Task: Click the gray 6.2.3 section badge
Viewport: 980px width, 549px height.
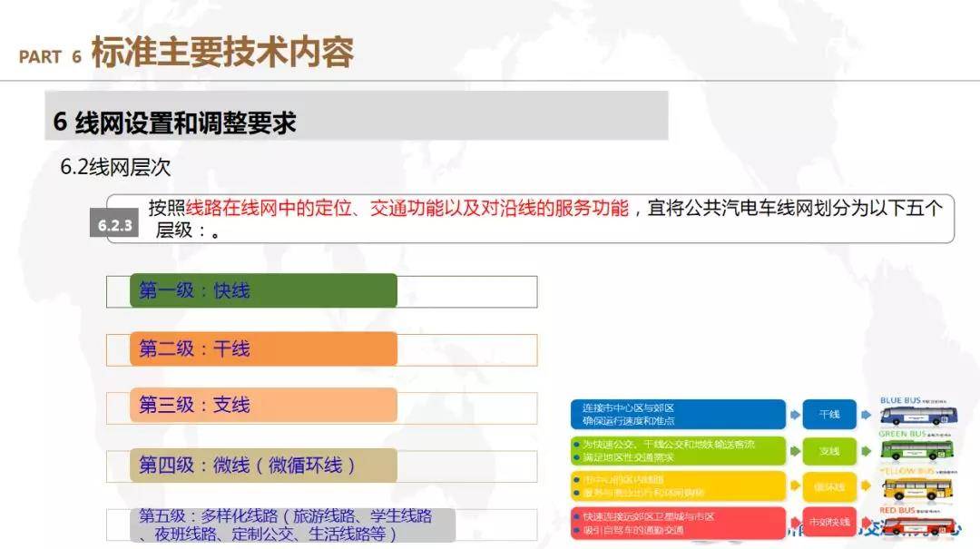Action: (113, 226)
